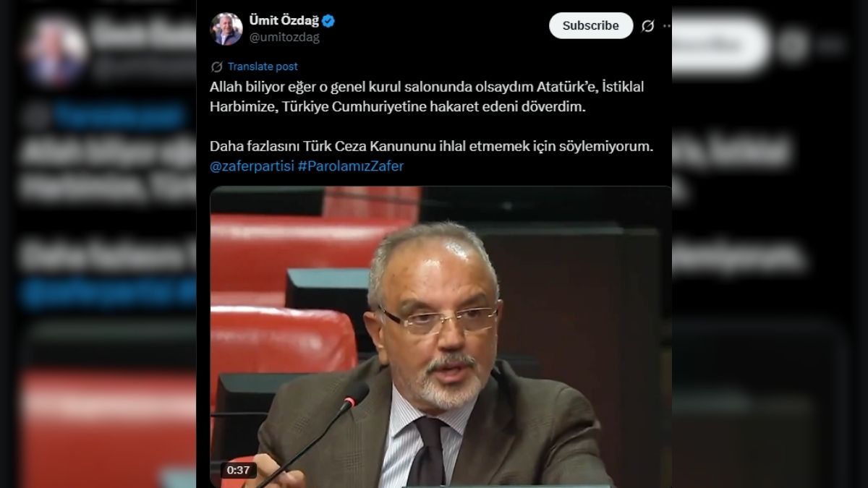Subscribe to Ümit Özdağ
The image size is (868, 488).
[x=591, y=25]
